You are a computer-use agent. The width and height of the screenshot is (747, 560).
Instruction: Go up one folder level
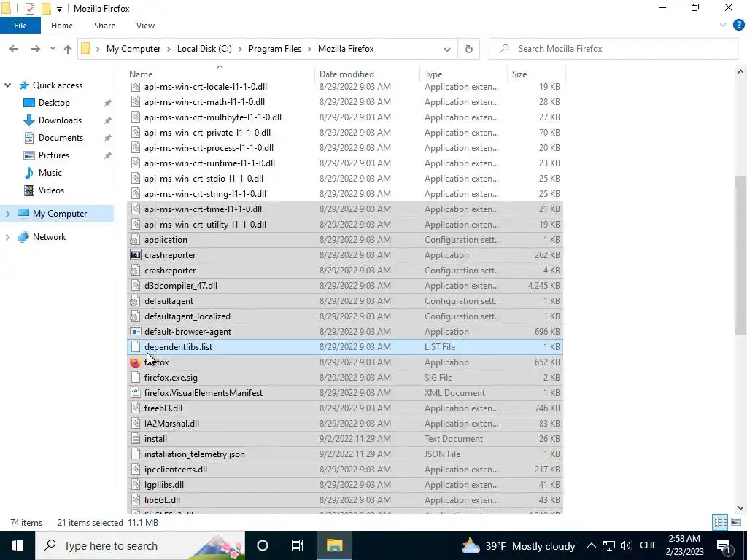coord(68,49)
